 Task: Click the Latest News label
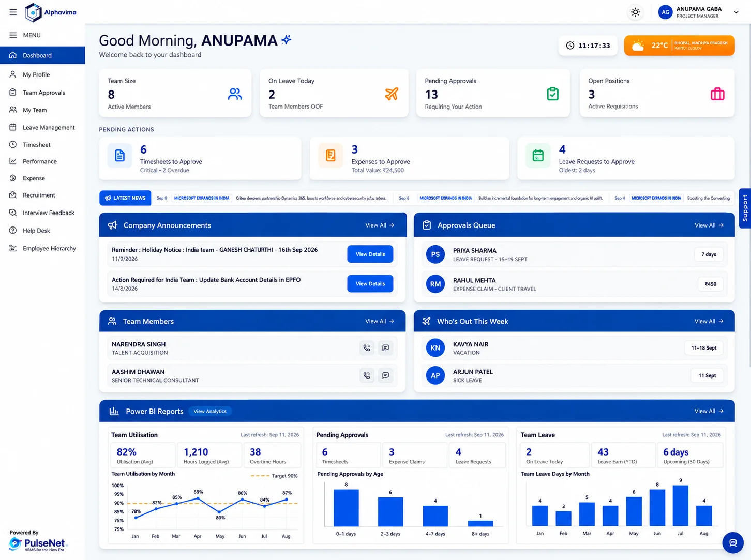point(125,198)
